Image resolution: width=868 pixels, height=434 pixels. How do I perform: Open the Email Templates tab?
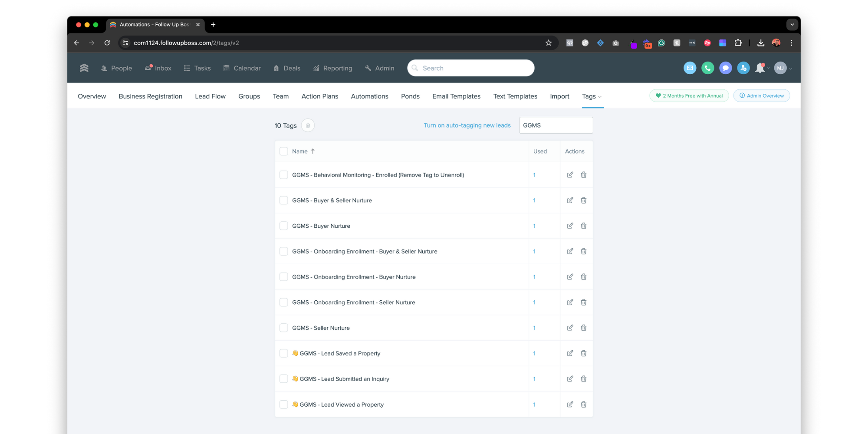(x=456, y=96)
